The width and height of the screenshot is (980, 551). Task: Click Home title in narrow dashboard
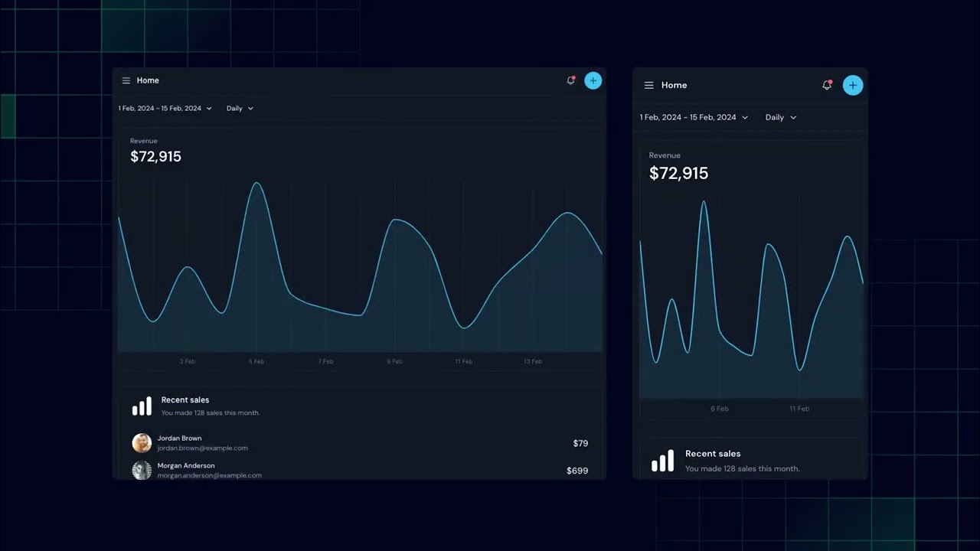point(674,85)
